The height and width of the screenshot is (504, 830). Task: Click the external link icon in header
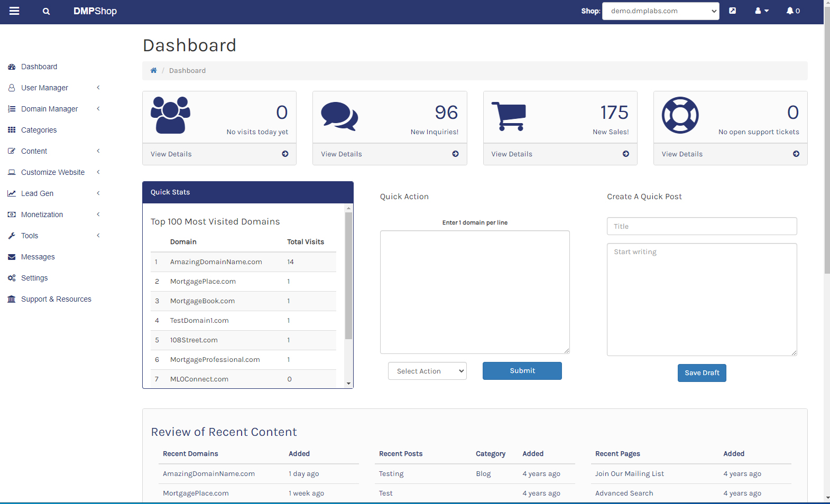click(732, 11)
